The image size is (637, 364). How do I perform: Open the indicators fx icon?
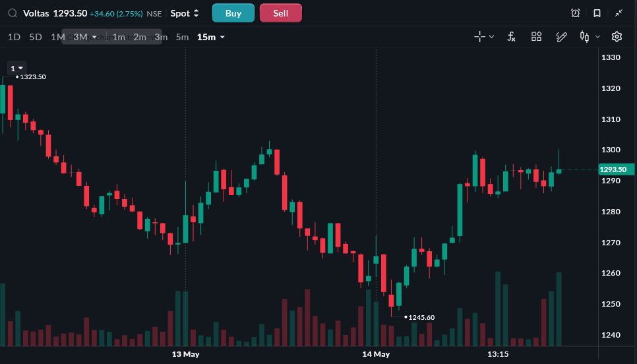coord(512,36)
